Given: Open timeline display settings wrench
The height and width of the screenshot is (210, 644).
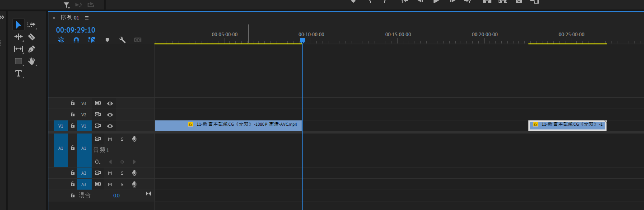Looking at the screenshot, I should click(122, 40).
